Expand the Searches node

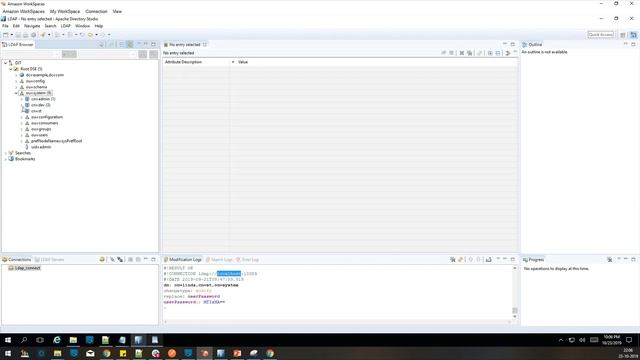click(x=5, y=153)
